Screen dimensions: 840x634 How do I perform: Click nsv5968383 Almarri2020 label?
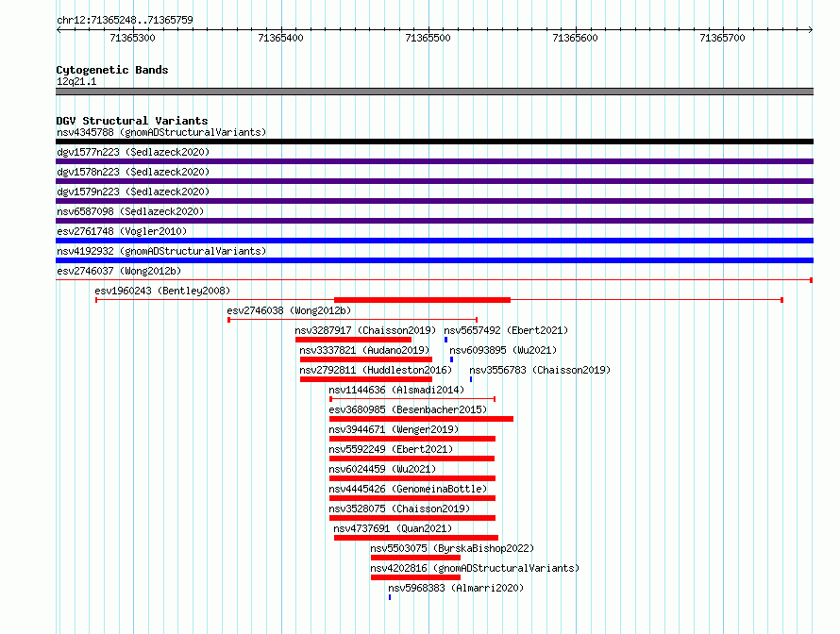[456, 588]
